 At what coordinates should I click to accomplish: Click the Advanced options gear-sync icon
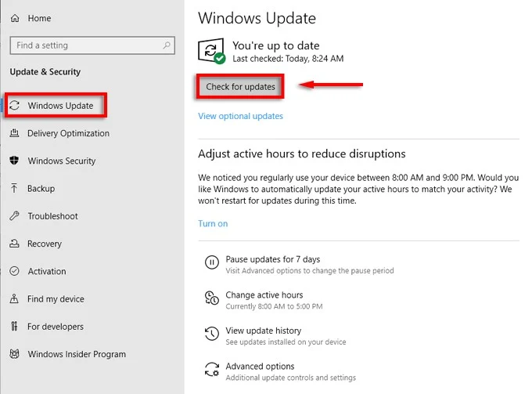click(212, 370)
